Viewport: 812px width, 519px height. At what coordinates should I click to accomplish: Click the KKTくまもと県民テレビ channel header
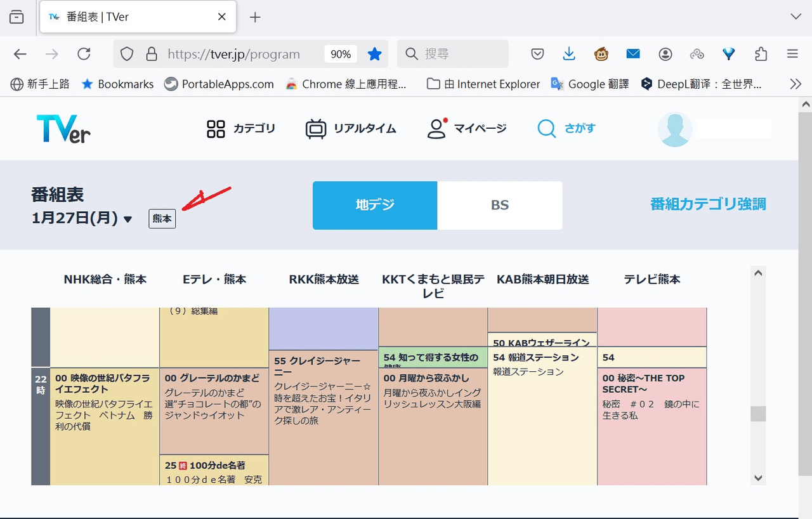433,286
